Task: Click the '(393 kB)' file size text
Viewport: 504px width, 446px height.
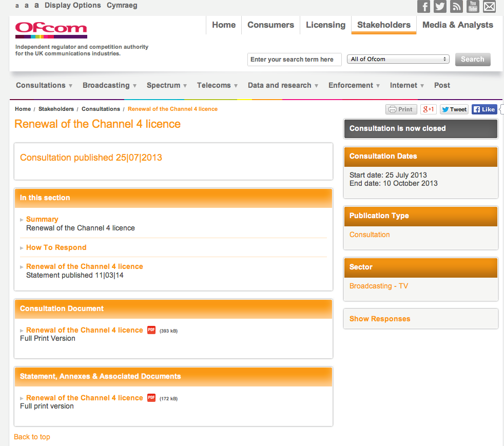Action: click(x=168, y=331)
